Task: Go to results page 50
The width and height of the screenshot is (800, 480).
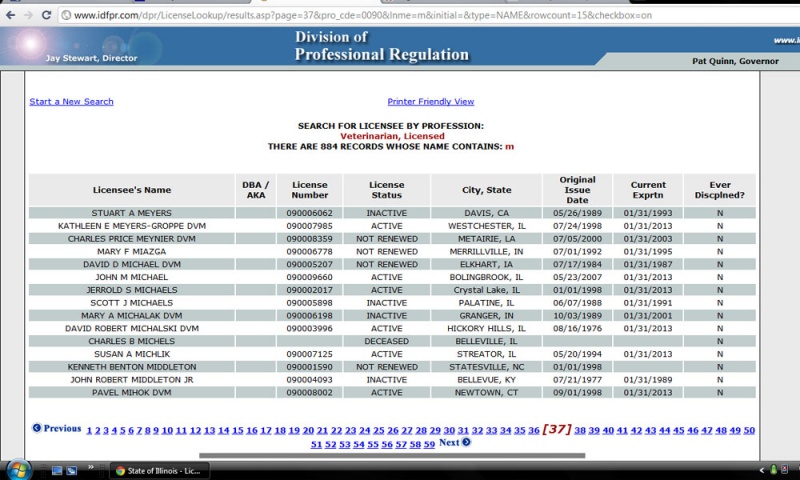Action: (x=749, y=431)
